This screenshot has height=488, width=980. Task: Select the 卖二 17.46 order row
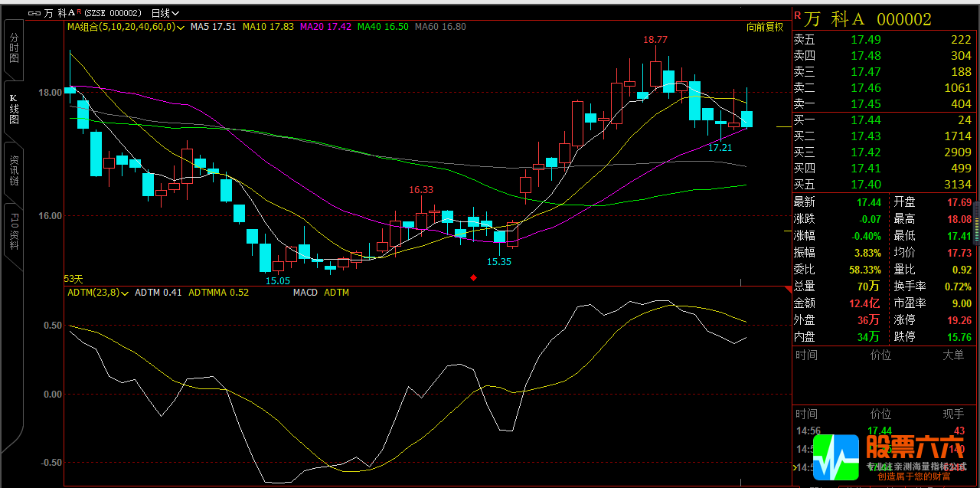(x=884, y=88)
